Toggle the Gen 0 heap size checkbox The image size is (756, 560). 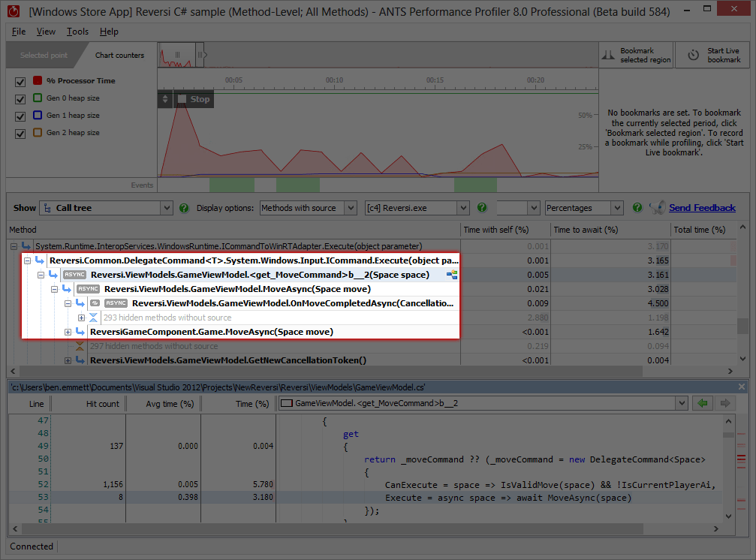(x=20, y=98)
